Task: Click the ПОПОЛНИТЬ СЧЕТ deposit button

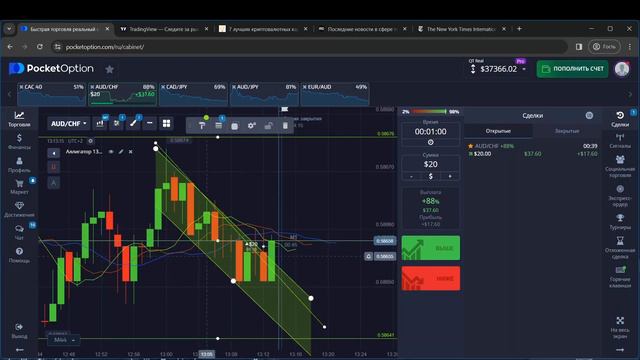Action: pos(572,69)
